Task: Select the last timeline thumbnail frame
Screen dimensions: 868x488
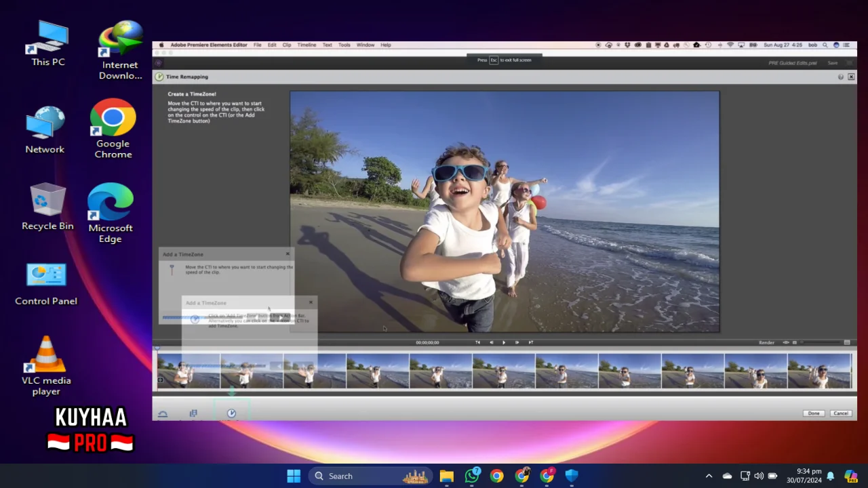Action: point(819,371)
